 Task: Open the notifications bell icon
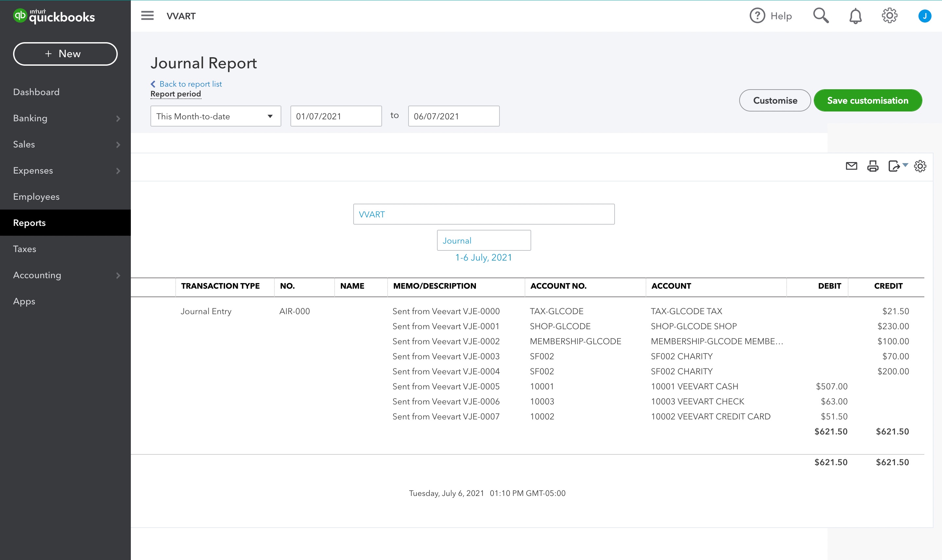855,15
